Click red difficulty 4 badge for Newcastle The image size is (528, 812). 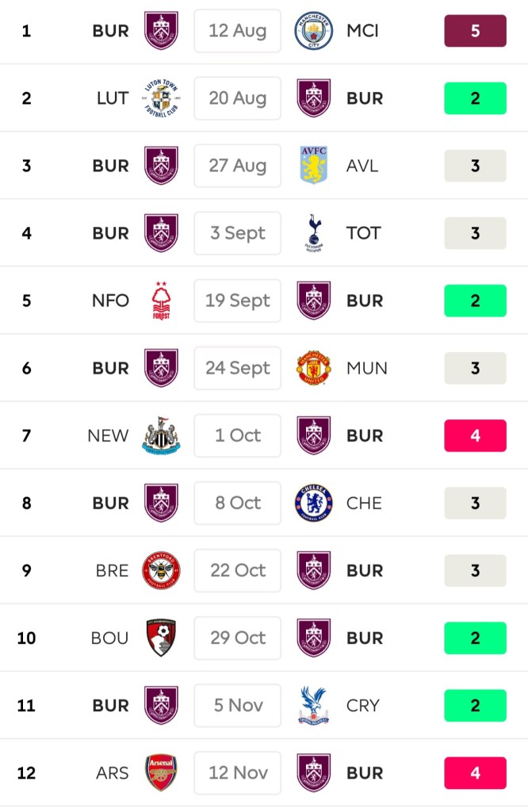click(475, 435)
